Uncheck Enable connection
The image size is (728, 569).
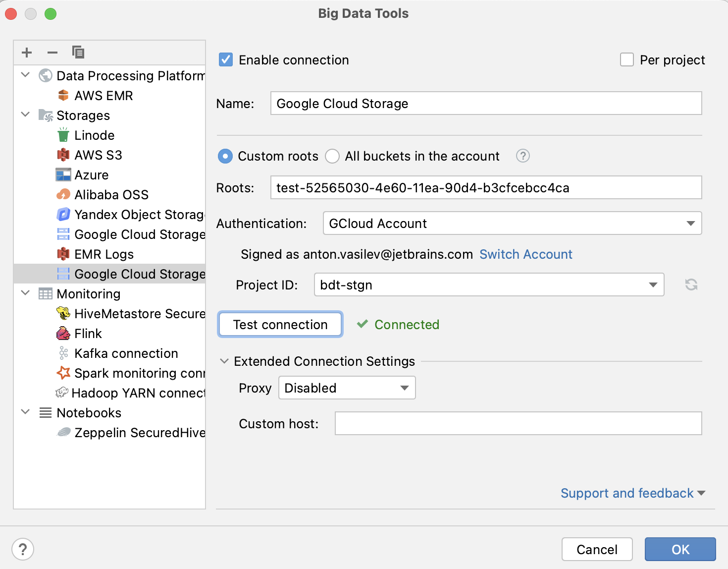(x=225, y=59)
